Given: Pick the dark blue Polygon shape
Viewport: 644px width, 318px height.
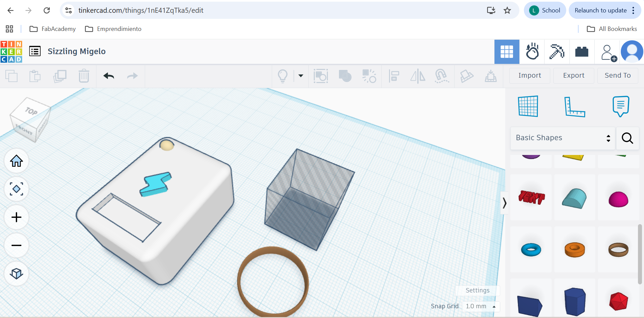Looking at the screenshot, I should [575, 302].
